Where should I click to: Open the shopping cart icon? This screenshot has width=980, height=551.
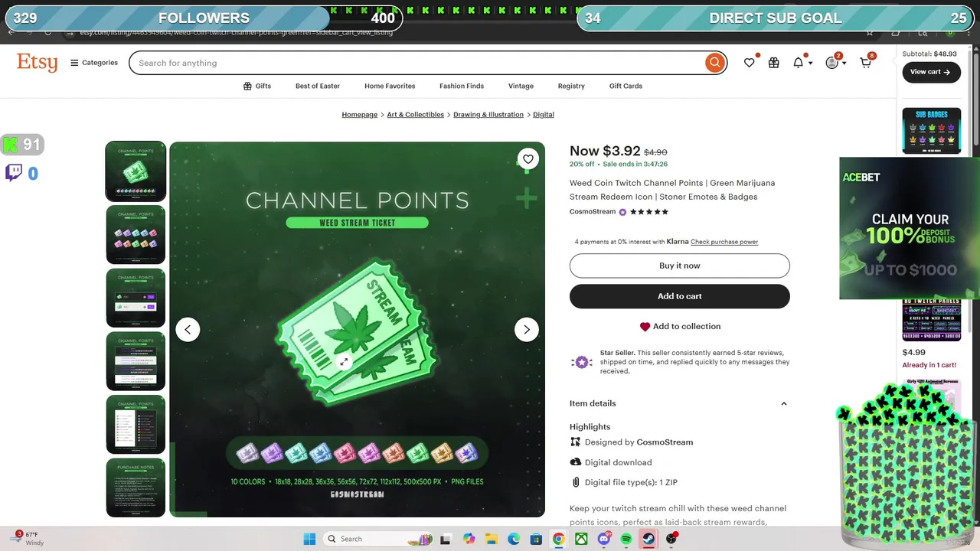(866, 63)
